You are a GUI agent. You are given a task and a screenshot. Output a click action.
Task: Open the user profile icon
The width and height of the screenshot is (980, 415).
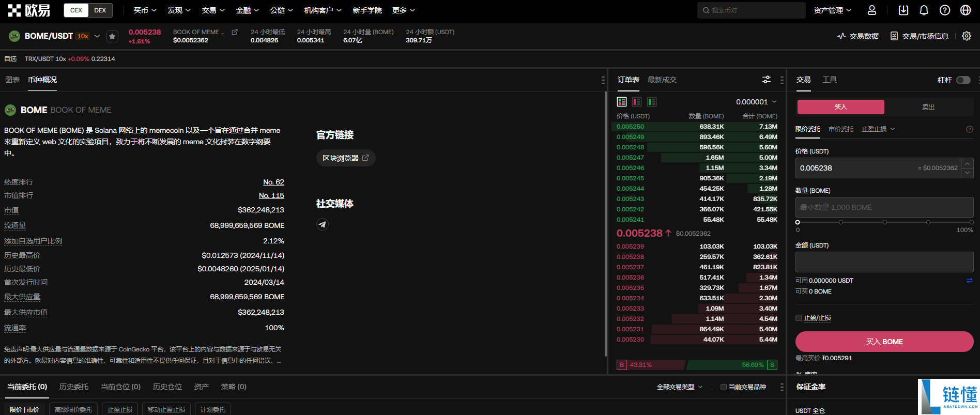point(872,10)
